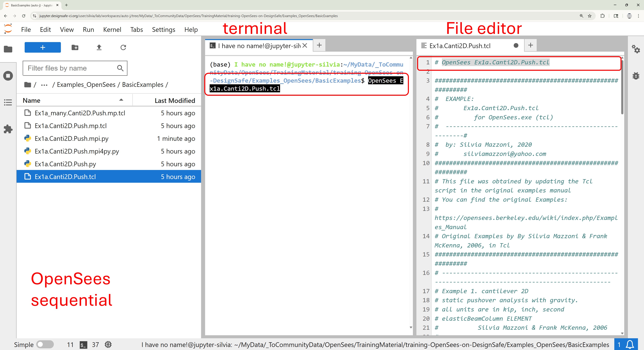644x350 pixels.
Task: Open the Table of Contents panel
Action: [8, 102]
